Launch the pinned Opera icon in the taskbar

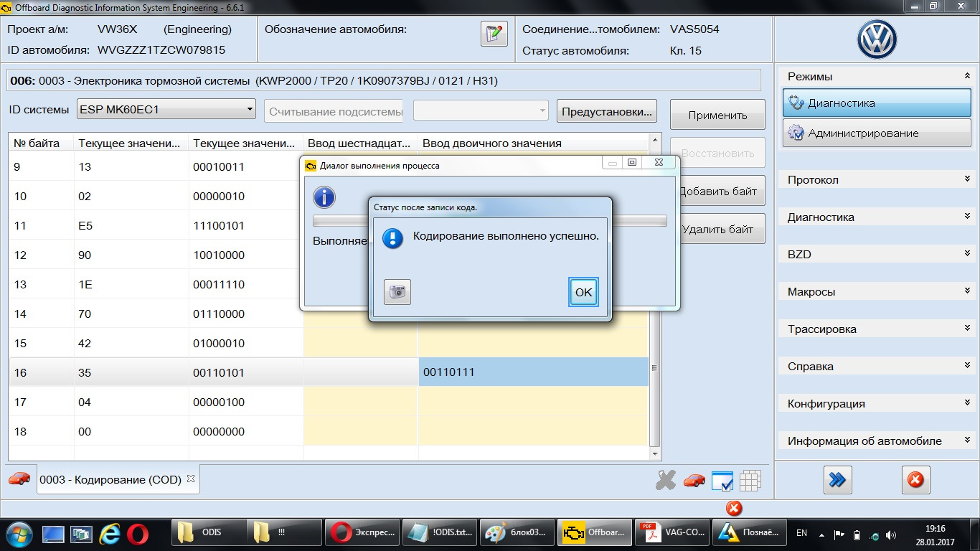tap(138, 534)
